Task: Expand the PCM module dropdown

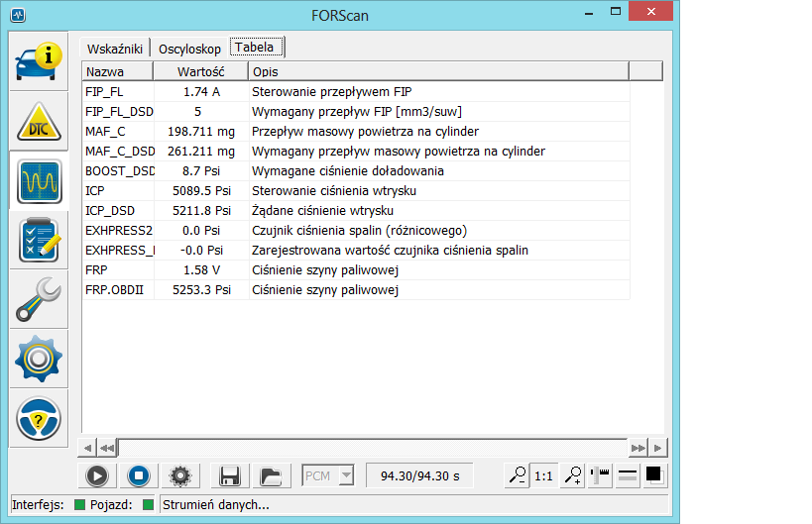Action: click(346, 475)
